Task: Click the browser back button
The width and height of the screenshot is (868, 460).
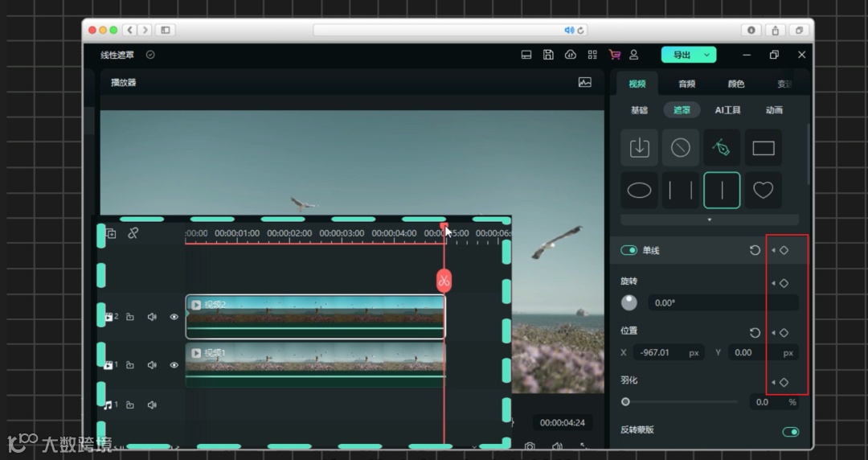Action: [130, 30]
